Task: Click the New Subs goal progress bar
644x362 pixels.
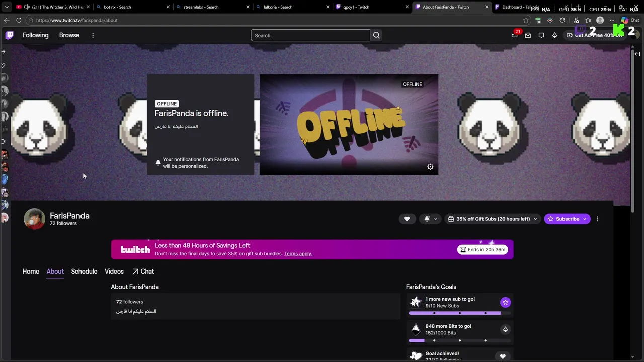Action: coord(459,313)
